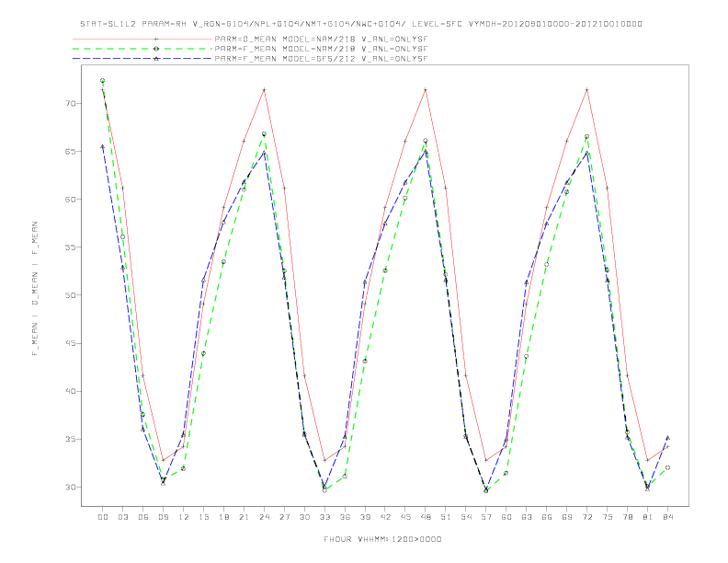Click the y-axis tick label 40

(70, 391)
